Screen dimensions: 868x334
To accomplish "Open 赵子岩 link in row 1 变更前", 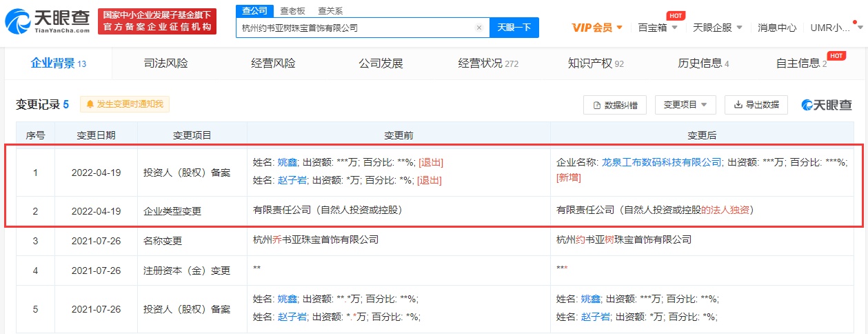I will (293, 180).
